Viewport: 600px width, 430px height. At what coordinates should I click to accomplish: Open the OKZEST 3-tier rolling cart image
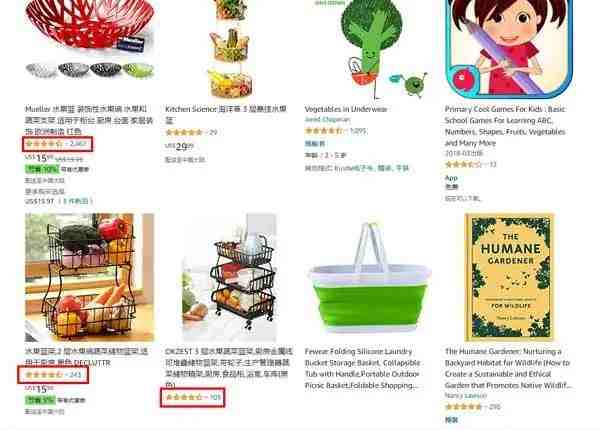click(230, 278)
